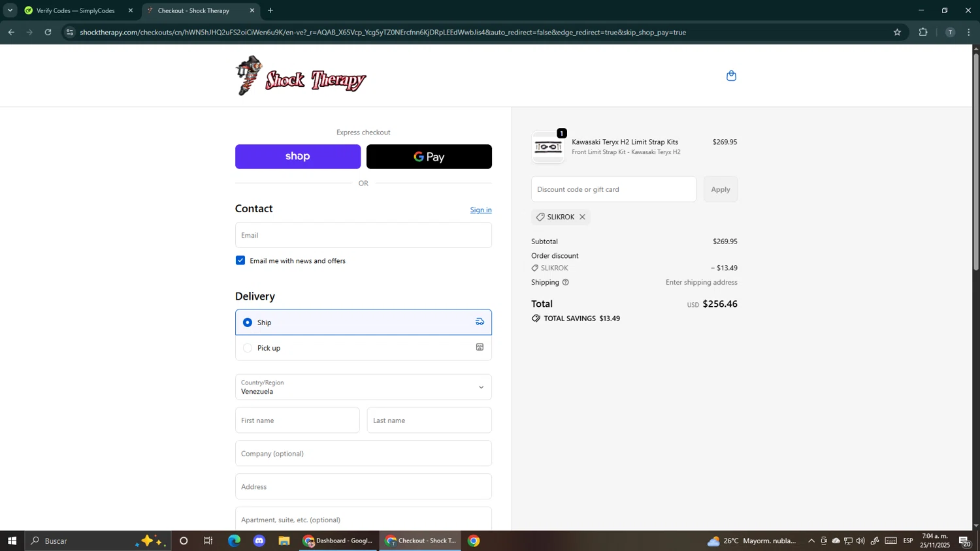Click the Last name field
This screenshot has width=980, height=551.
point(429,420)
